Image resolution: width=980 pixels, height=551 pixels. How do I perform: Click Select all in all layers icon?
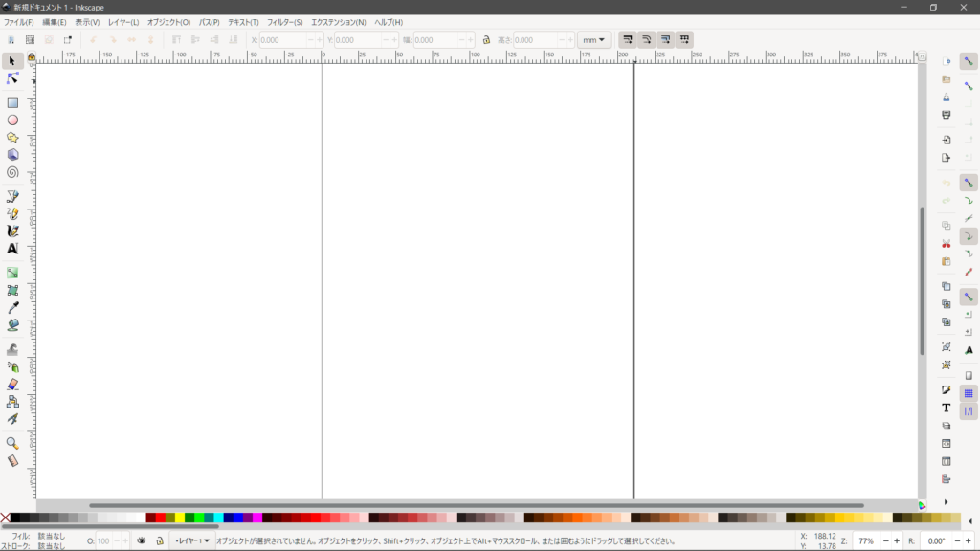tap(30, 40)
